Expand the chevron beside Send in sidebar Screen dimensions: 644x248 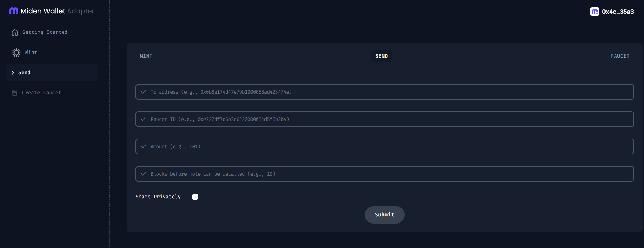(13, 73)
